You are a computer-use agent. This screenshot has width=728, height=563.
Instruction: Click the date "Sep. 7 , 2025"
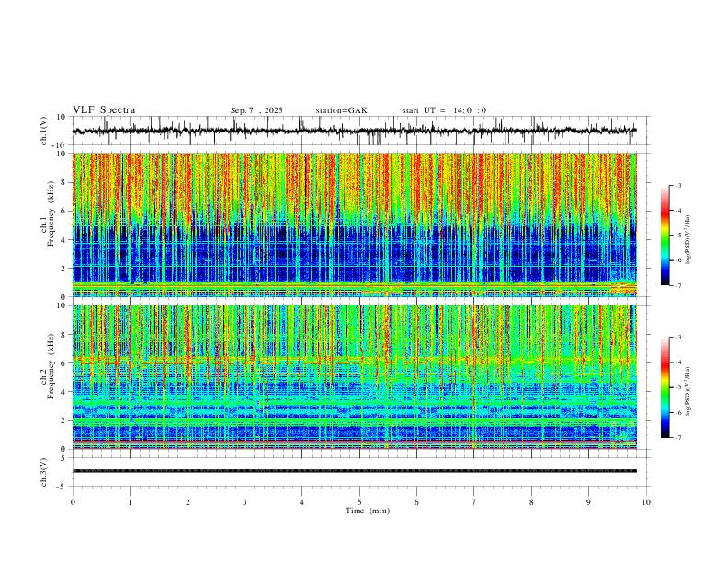pyautogui.click(x=256, y=110)
